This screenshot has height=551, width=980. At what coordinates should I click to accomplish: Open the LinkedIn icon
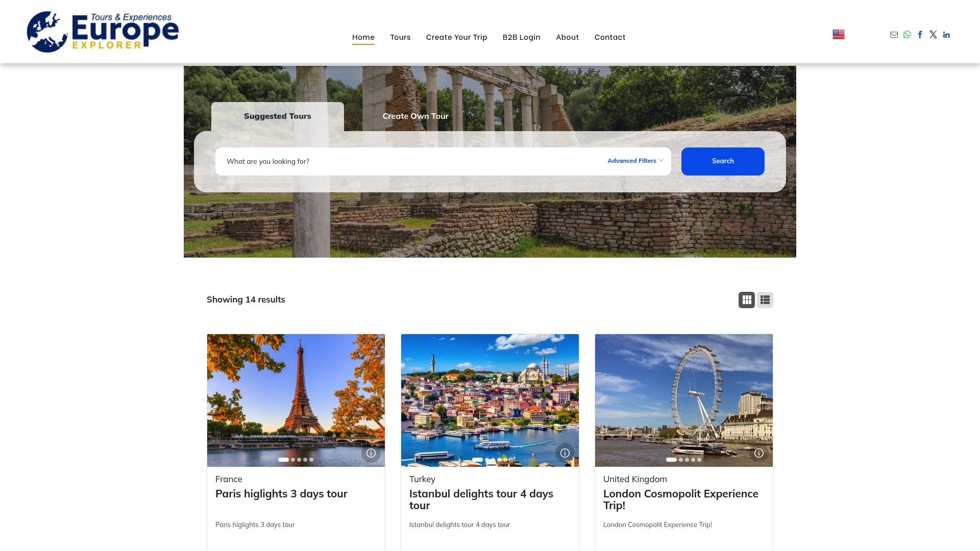[x=946, y=35]
